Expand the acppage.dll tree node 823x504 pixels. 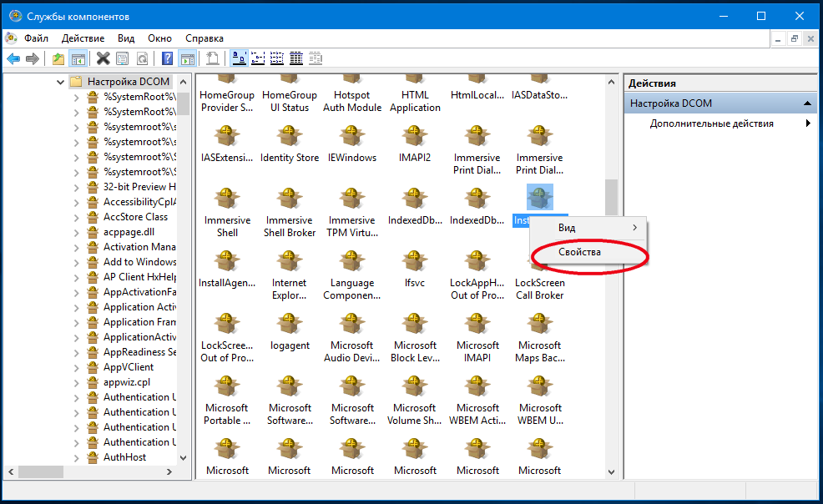(77, 232)
